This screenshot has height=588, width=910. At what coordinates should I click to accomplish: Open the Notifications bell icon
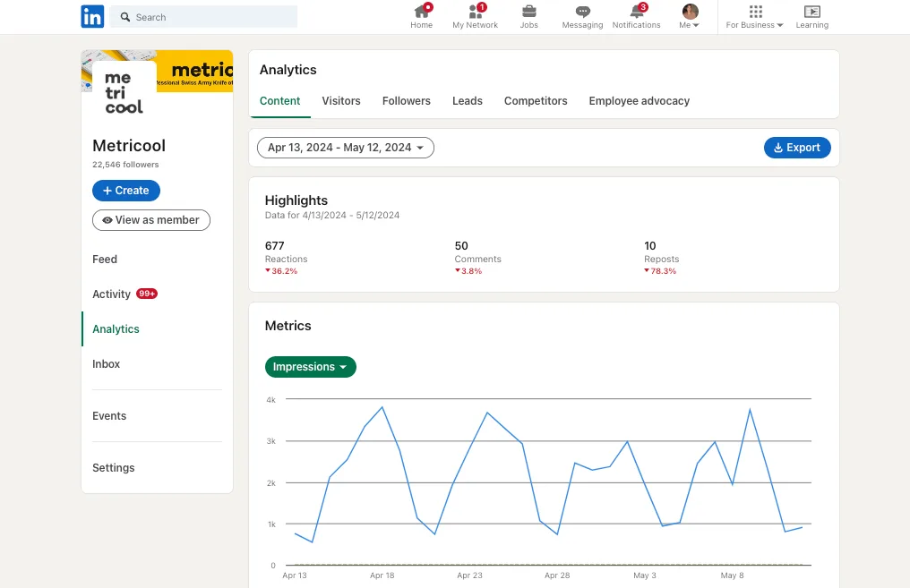[x=637, y=12]
